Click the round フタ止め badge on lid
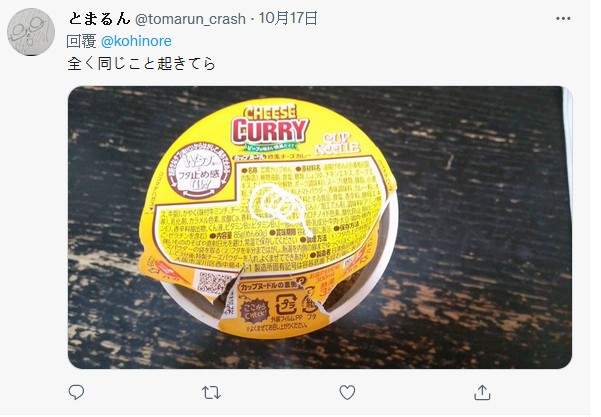 point(200,171)
